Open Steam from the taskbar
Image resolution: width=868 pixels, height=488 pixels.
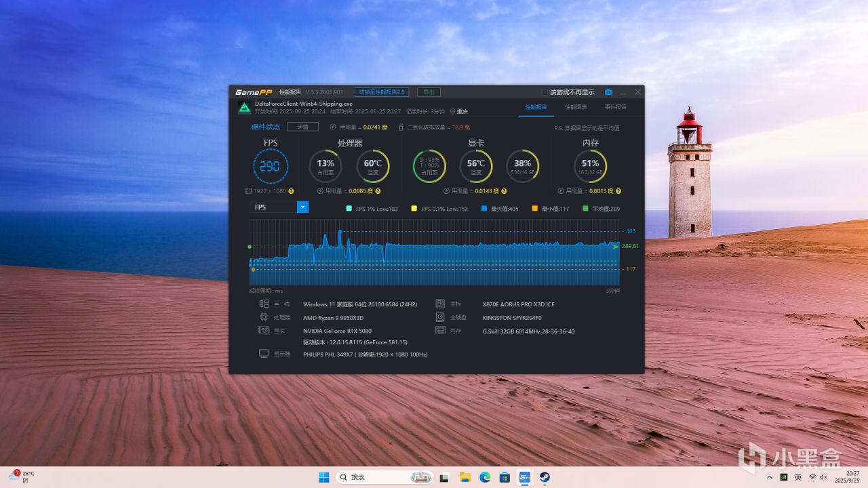click(545, 477)
